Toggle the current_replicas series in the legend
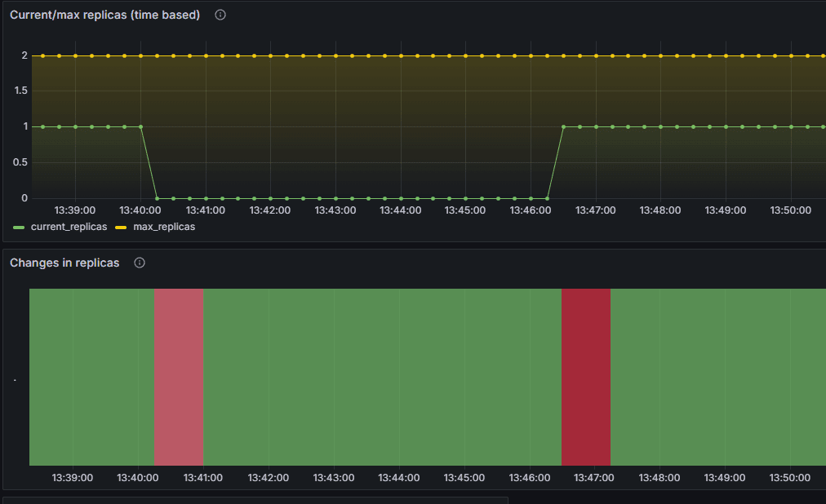Viewport: 826px width, 504px height. [69, 226]
